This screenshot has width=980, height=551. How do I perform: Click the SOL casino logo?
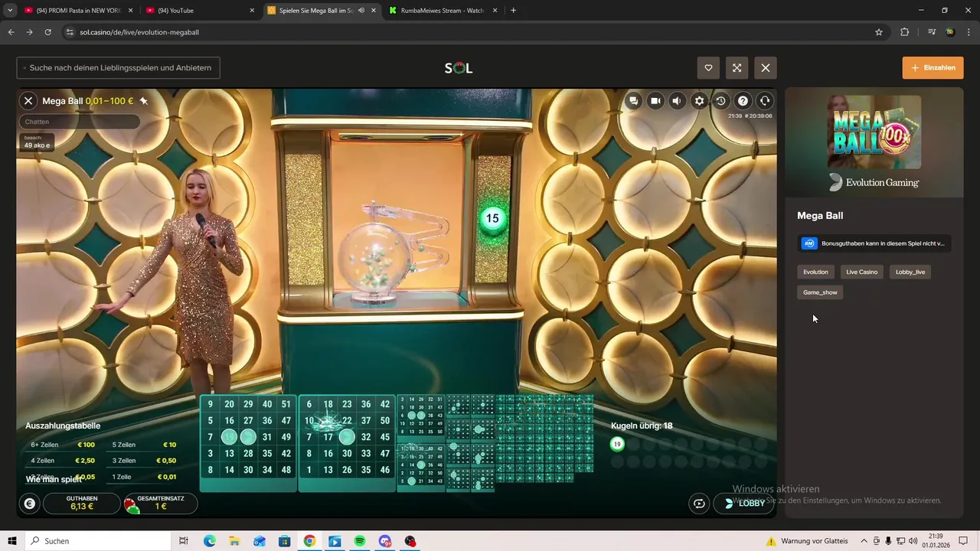[x=459, y=68]
